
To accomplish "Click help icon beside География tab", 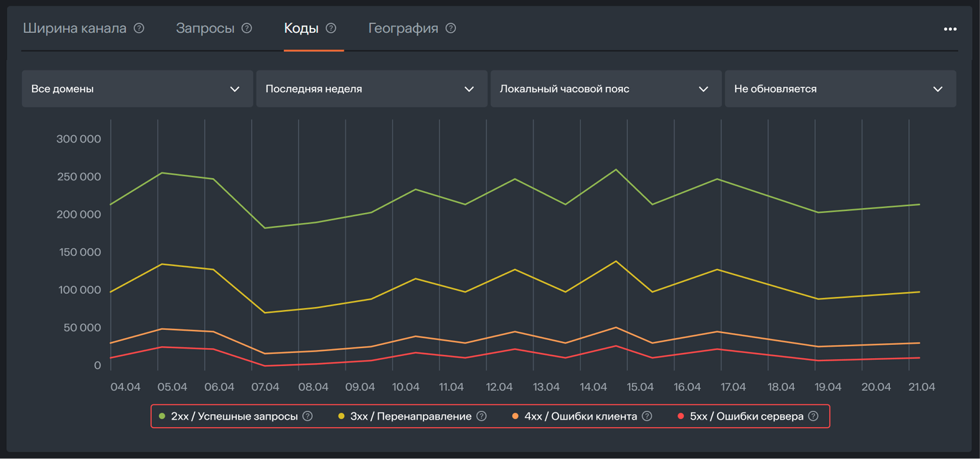I will tap(450, 28).
